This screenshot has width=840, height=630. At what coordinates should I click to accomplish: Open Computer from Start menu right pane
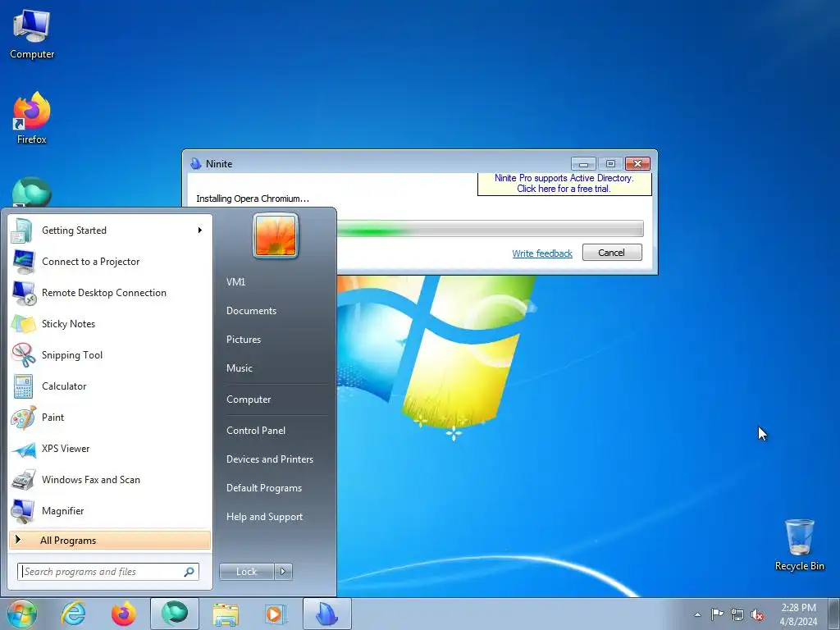pyautogui.click(x=249, y=399)
